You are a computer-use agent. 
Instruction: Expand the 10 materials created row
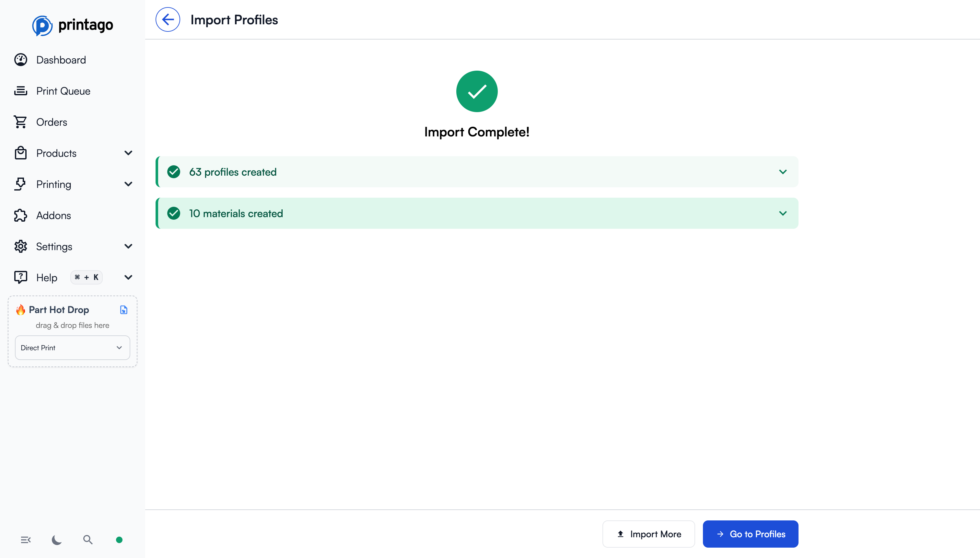pos(783,213)
